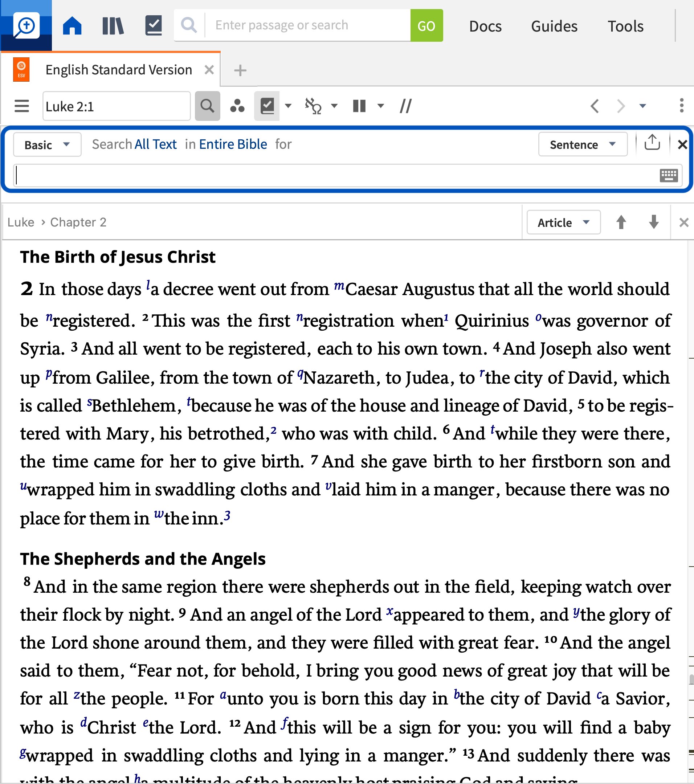The image size is (694, 784).
Task: Open the Article navigation dropdown
Action: (564, 222)
